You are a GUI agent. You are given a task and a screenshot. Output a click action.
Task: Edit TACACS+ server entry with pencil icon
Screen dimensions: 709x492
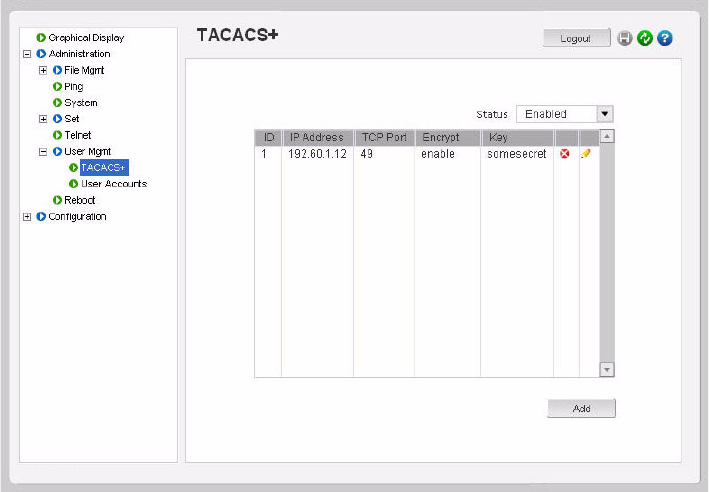tap(586, 154)
